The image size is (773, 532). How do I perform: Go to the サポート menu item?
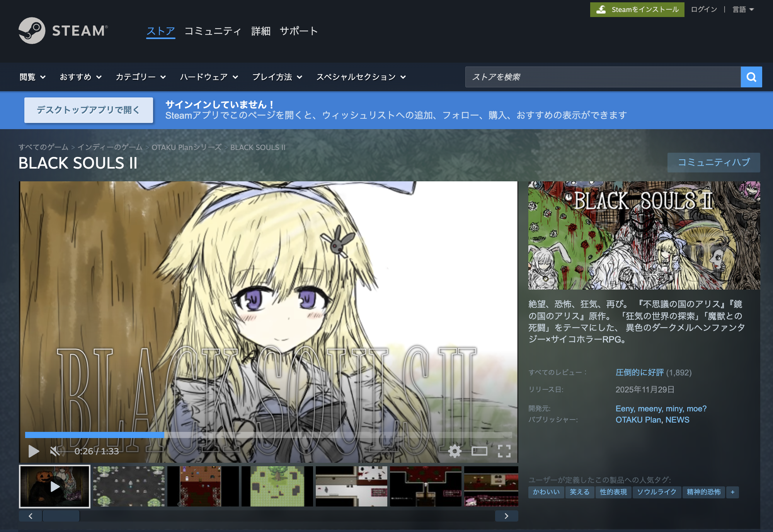298,31
